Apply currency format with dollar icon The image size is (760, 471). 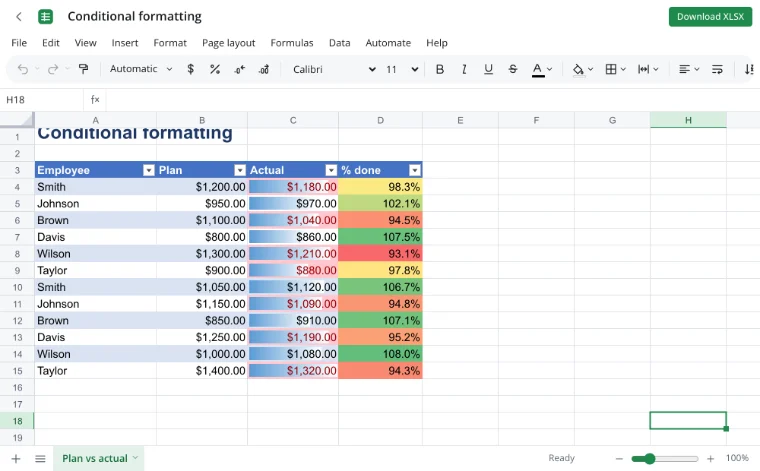[190, 69]
